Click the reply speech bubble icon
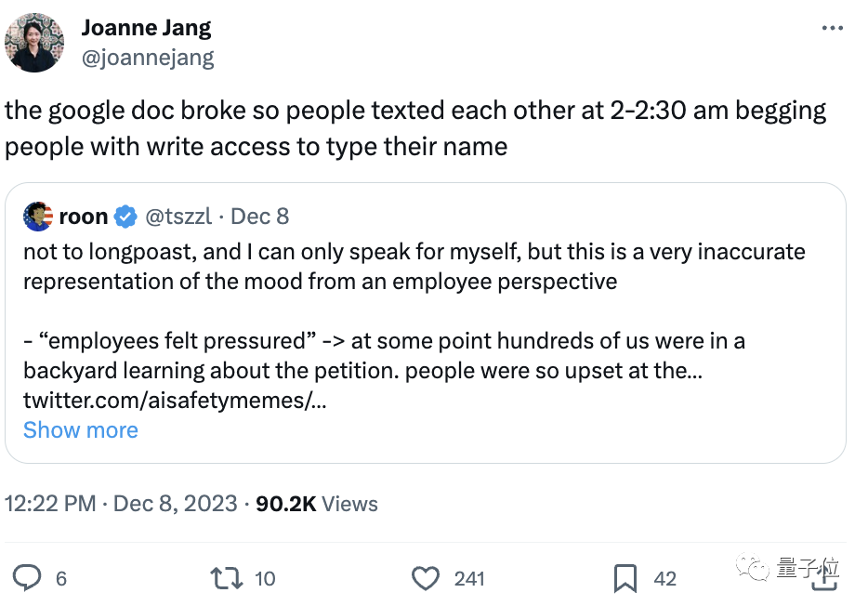 coord(27,578)
